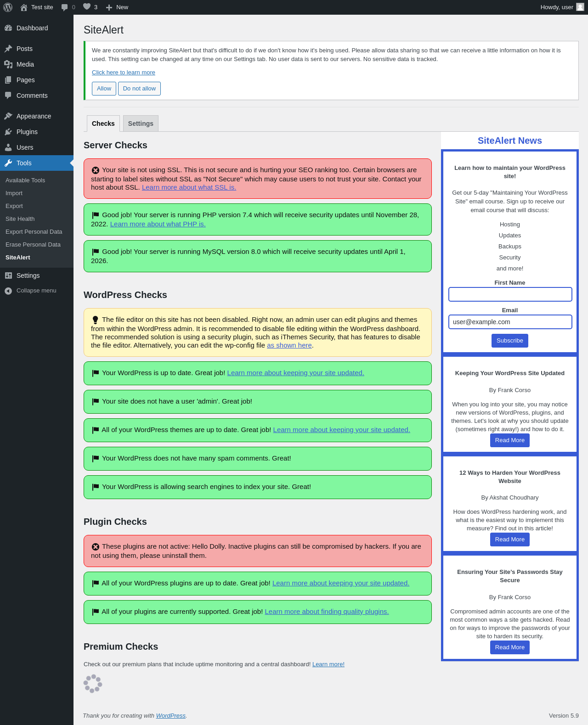Focus the First Name input field

click(x=510, y=294)
